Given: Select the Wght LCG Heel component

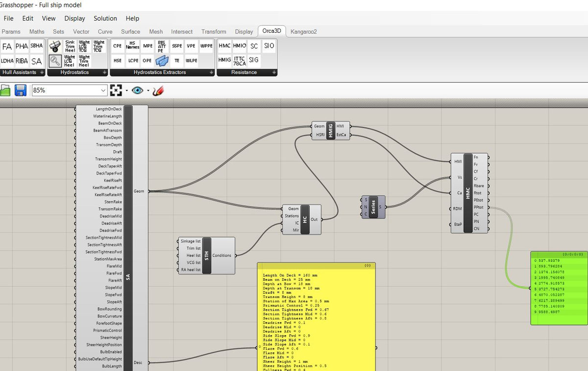Looking at the screenshot, I should 70,61.
